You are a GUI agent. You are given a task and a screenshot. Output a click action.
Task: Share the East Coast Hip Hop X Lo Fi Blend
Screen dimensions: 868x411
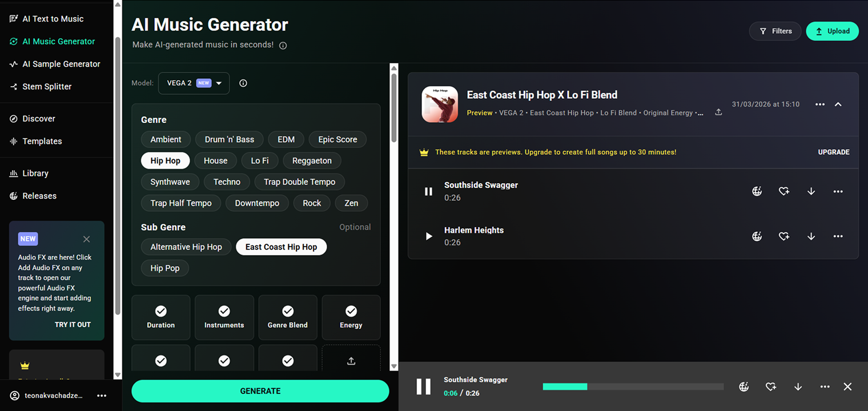[x=718, y=112]
